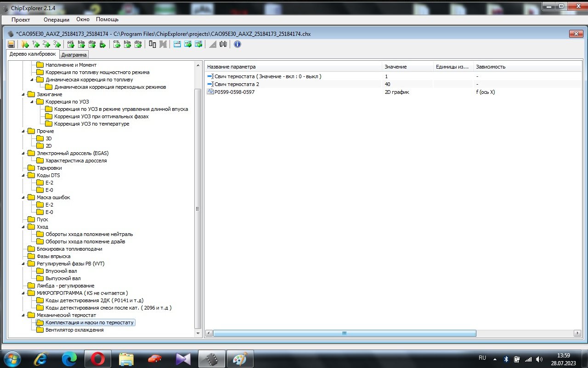Viewport: 588px width, 368px height.
Task: Click the binoculars search toolbar icon
Action: click(223, 44)
